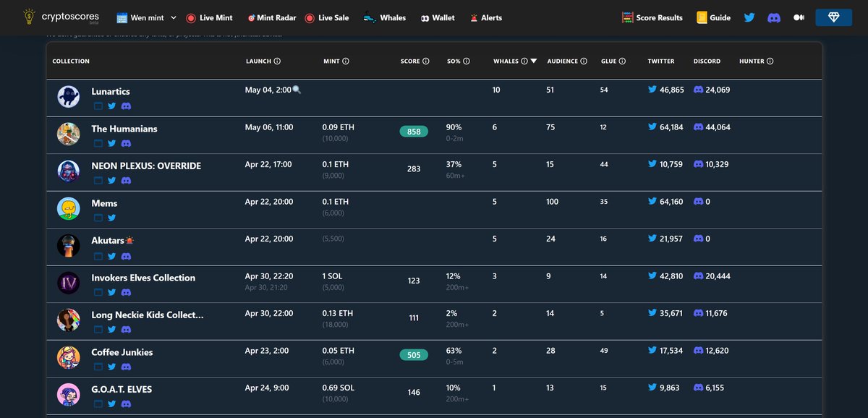Image resolution: width=868 pixels, height=418 pixels.
Task: Open the header Discord icon
Action: (774, 17)
